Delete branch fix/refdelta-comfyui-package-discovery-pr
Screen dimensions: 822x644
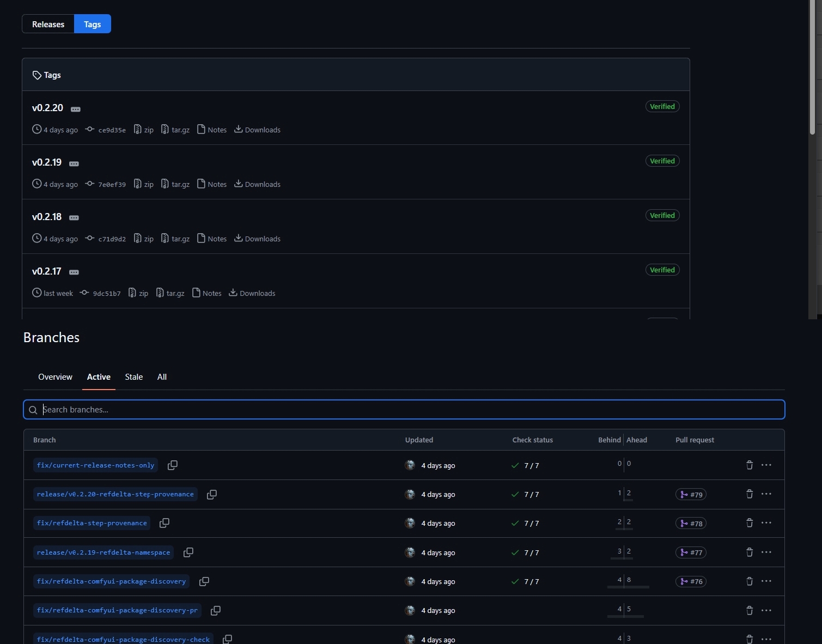pyautogui.click(x=750, y=611)
